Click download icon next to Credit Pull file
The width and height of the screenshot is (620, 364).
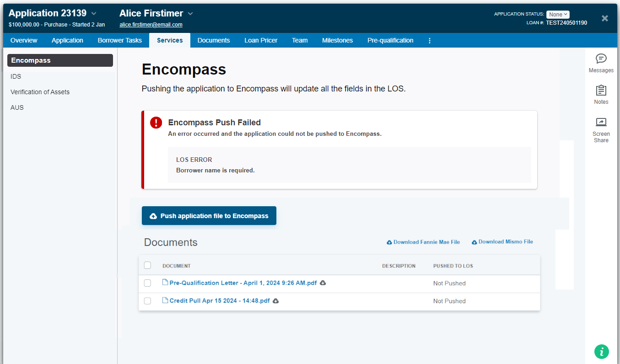point(276,301)
